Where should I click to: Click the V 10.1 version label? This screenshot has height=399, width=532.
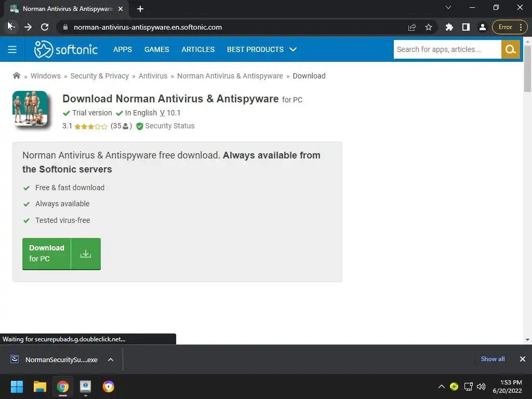(x=170, y=113)
